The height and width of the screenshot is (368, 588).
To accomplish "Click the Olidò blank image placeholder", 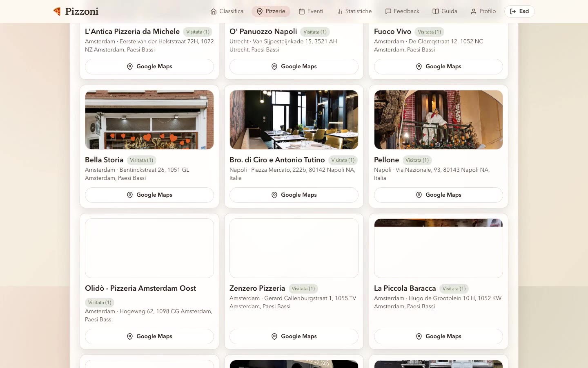I will pos(149,248).
